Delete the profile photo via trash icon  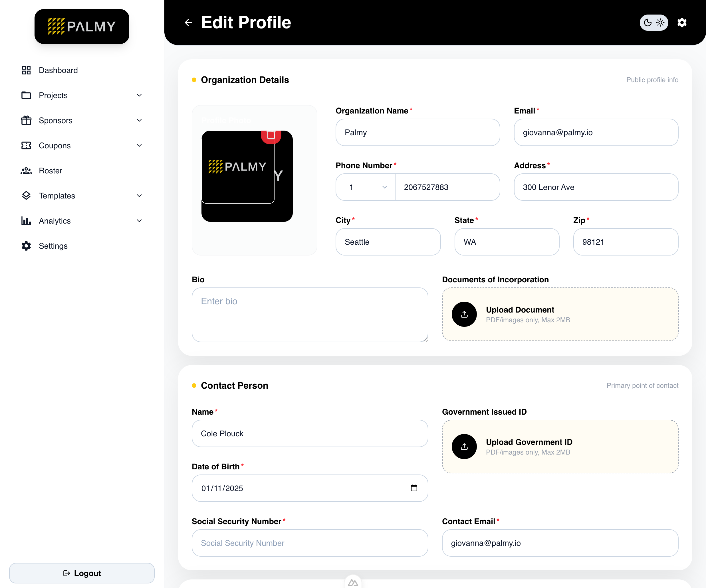tap(271, 136)
